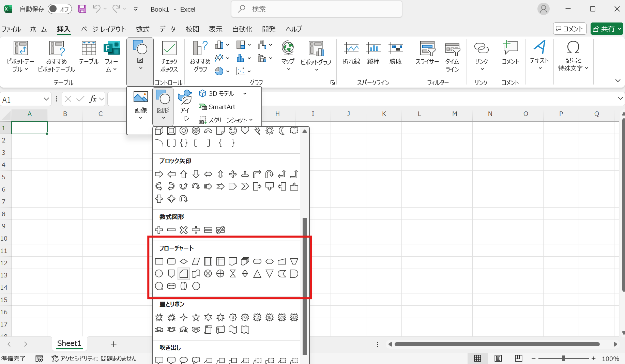Click the 共有 share button

[606, 28]
